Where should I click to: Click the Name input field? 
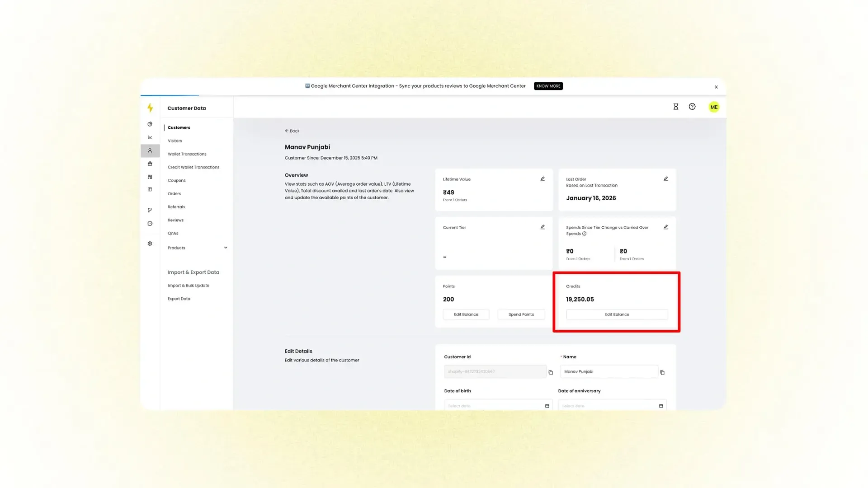609,371
